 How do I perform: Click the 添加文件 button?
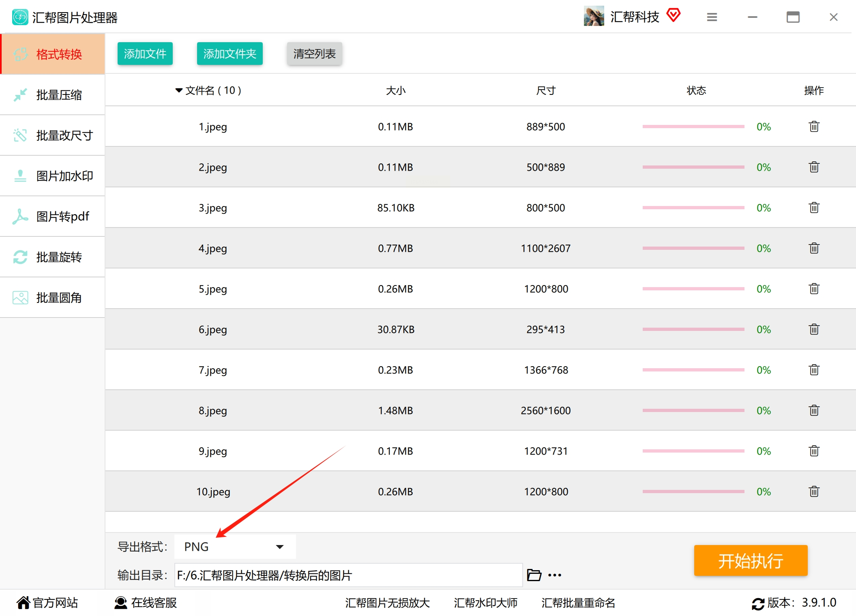point(145,54)
